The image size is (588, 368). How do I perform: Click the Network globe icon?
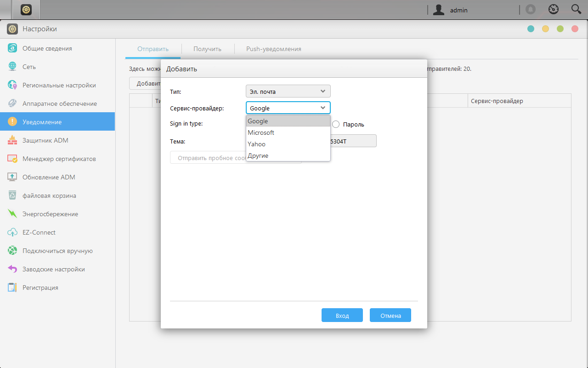[x=12, y=67]
